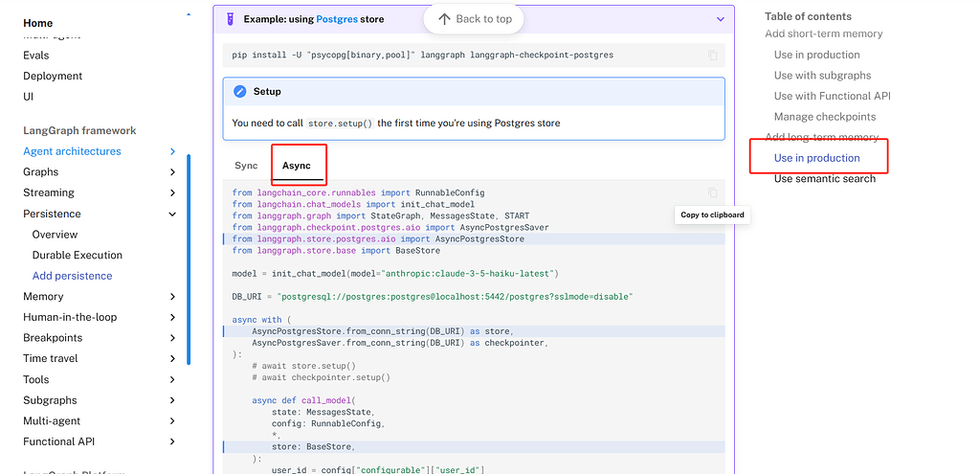
Task: Jump to Manage checkpoints section
Action: click(x=825, y=116)
